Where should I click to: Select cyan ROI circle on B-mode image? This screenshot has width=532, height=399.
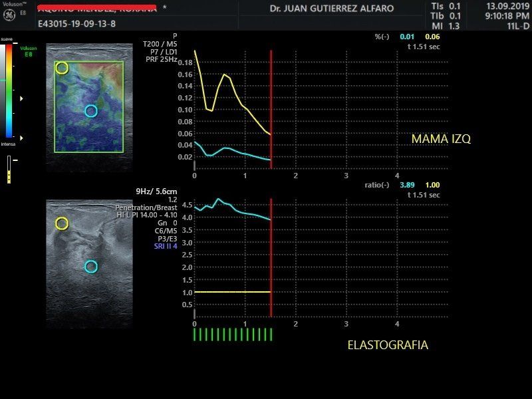[x=91, y=267]
